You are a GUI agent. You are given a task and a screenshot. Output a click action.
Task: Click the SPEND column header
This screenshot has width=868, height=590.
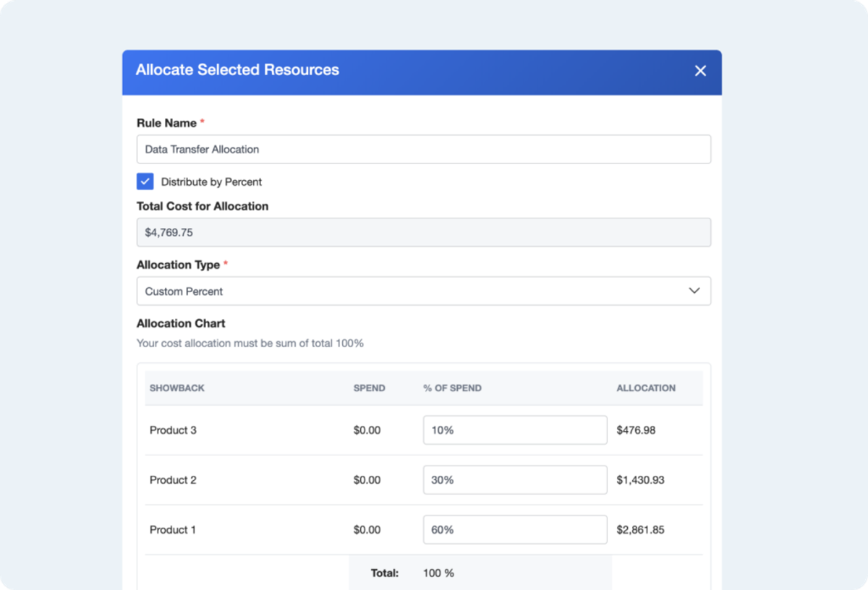click(x=369, y=388)
